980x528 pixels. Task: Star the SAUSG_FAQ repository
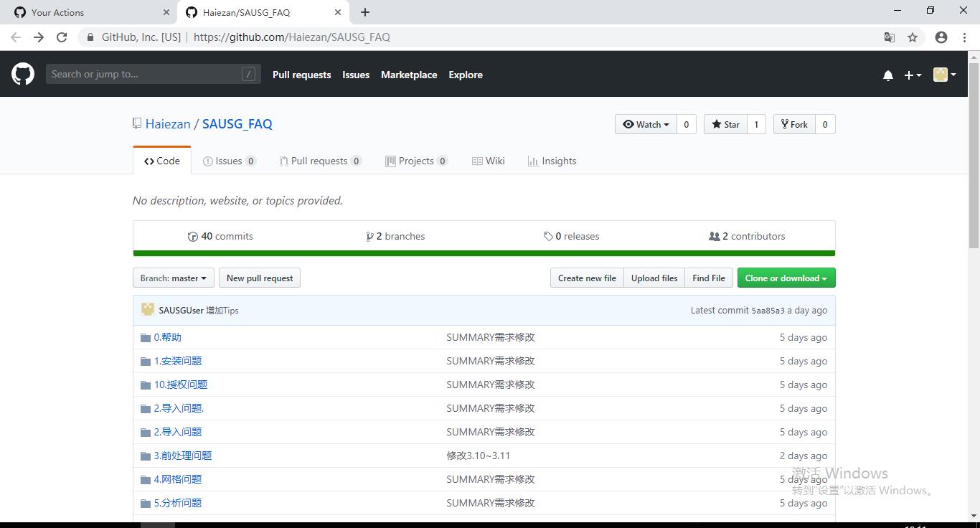725,124
